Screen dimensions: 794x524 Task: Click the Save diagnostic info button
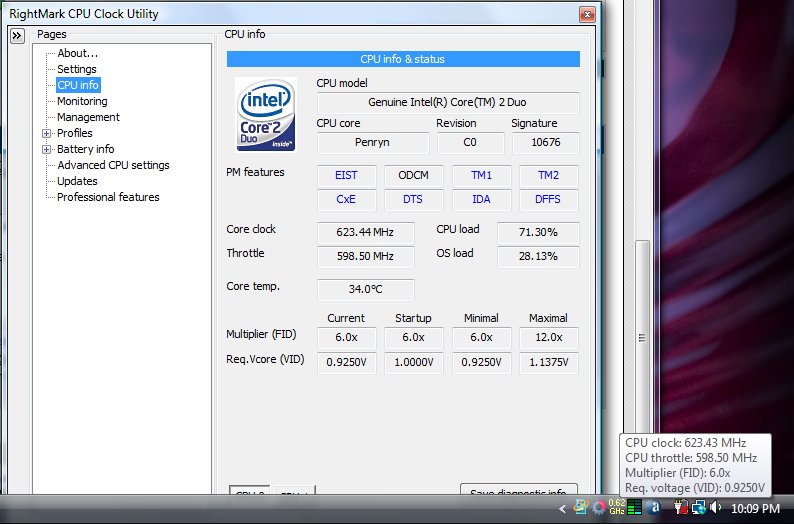(519, 489)
